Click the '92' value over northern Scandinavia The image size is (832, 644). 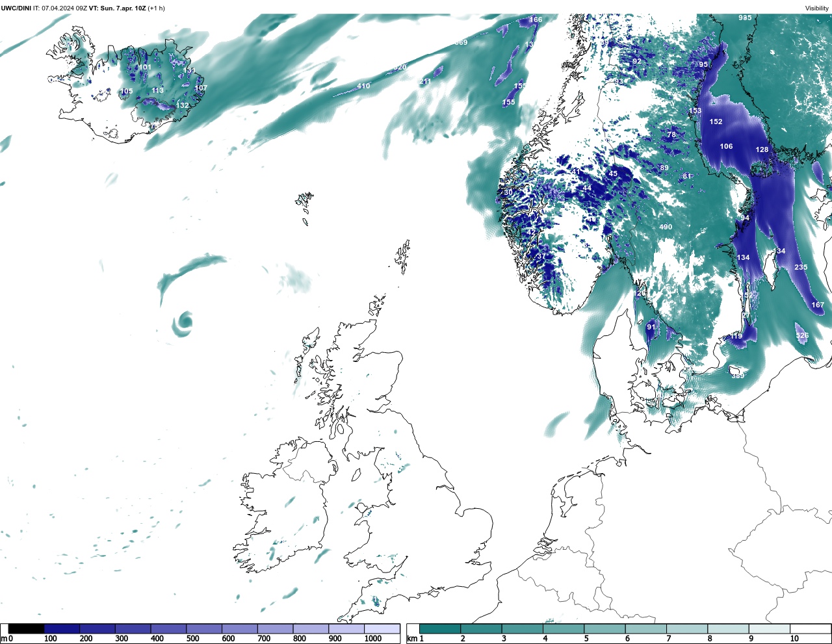pyautogui.click(x=637, y=62)
